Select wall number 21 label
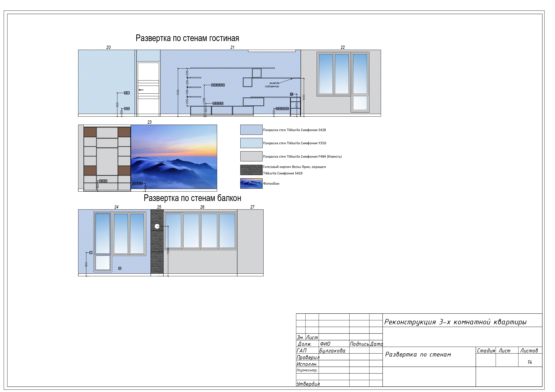 (x=232, y=47)
